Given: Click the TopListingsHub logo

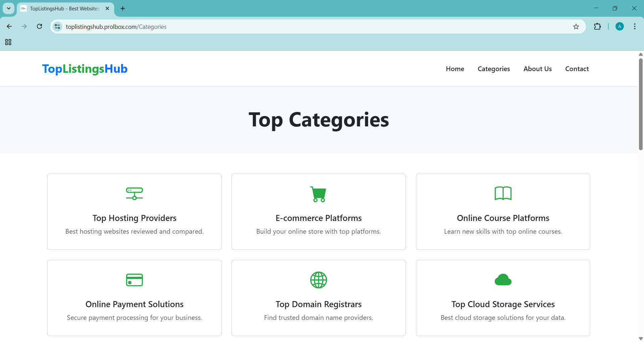Looking at the screenshot, I should click(x=85, y=69).
